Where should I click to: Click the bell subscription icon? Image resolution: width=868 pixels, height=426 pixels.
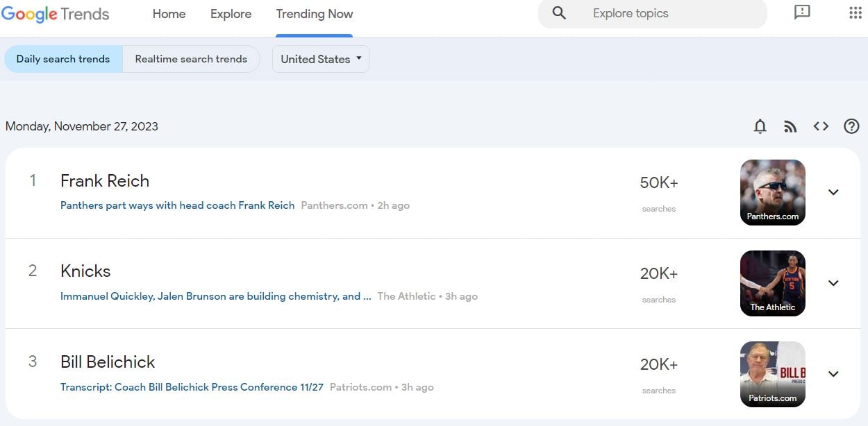(760, 126)
